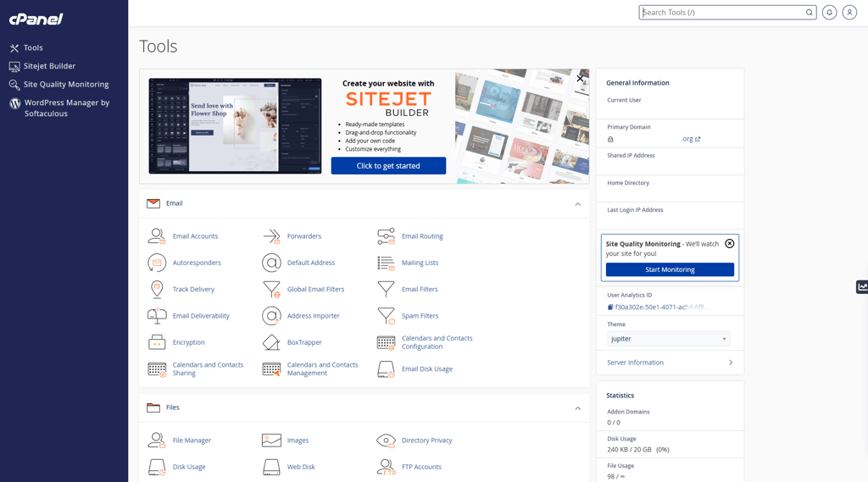The height and width of the screenshot is (482, 868).
Task: Click the Spam Filters icon
Action: tap(386, 316)
